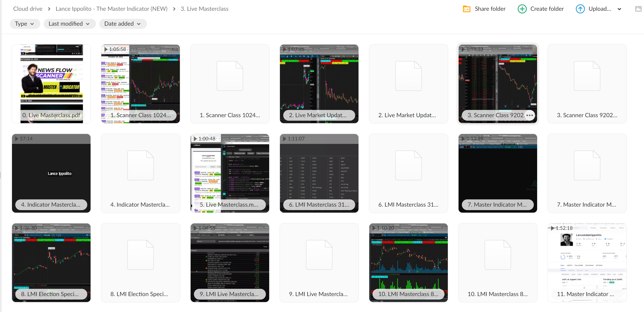Open the 5. Live Masterclass.m... video thumbnail
Image resolution: width=644 pixels, height=312 pixels.
point(230,173)
